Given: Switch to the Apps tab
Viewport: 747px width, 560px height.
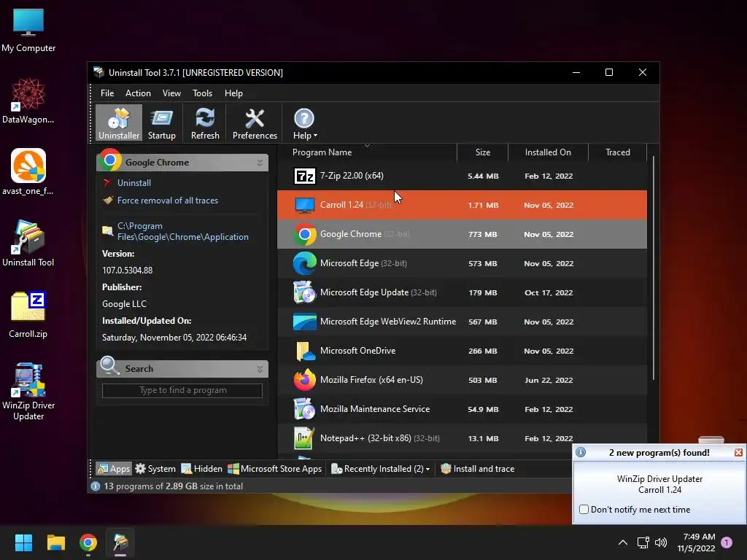Looking at the screenshot, I should coord(114,469).
